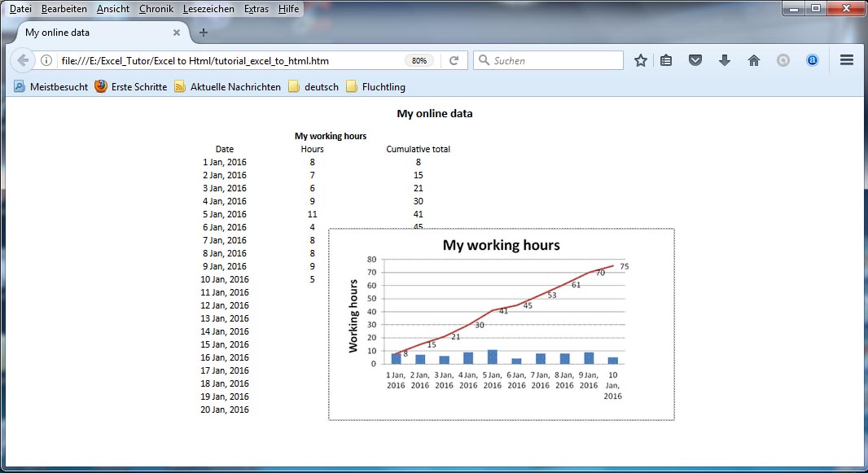Click the '5 Jan, 2016' date cell
Image resolution: width=868 pixels, height=473 pixels.
(225, 214)
